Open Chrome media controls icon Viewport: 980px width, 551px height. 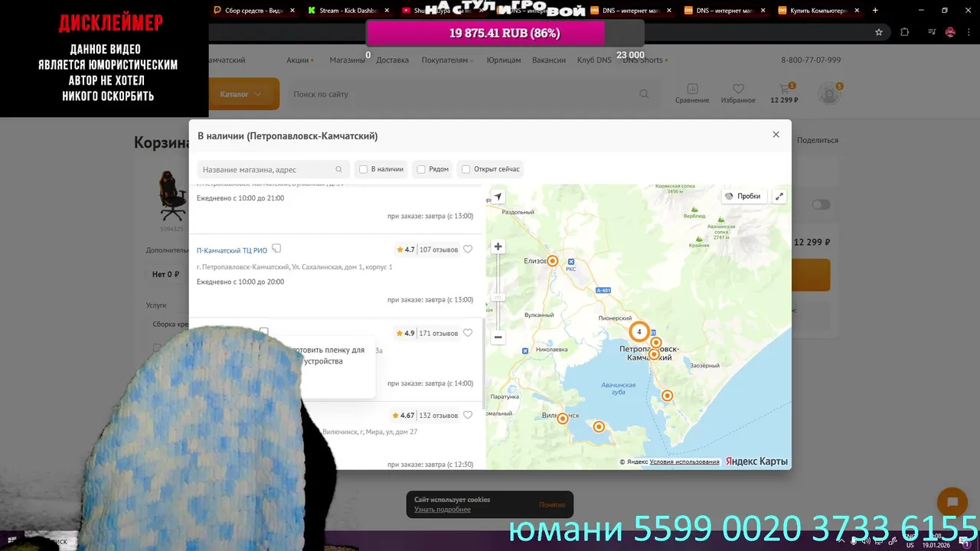932,32
